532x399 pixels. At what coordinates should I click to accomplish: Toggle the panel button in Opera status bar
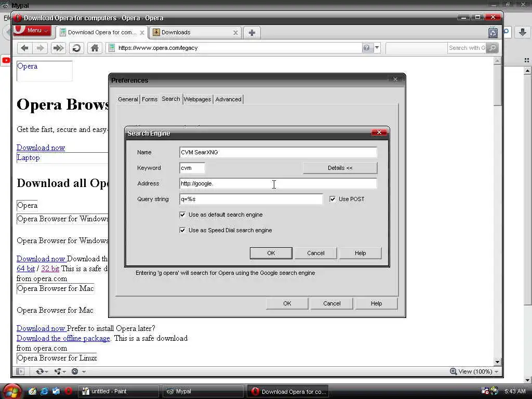tap(20, 371)
